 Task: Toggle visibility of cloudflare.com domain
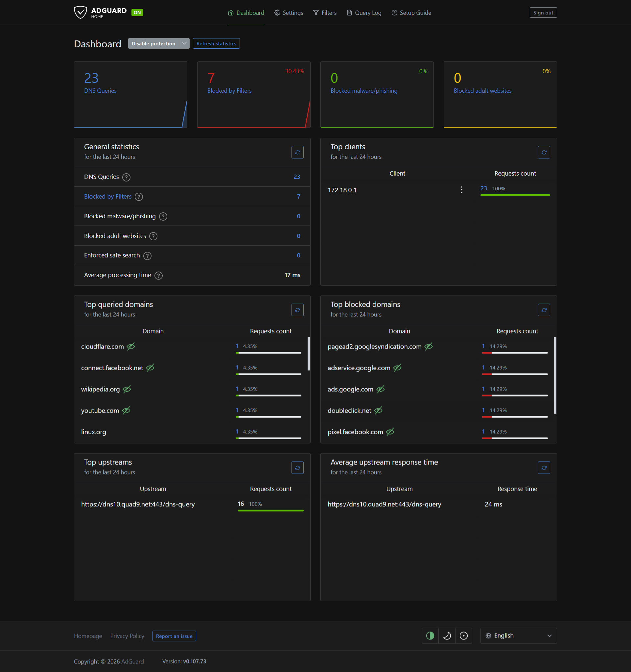coord(131,346)
